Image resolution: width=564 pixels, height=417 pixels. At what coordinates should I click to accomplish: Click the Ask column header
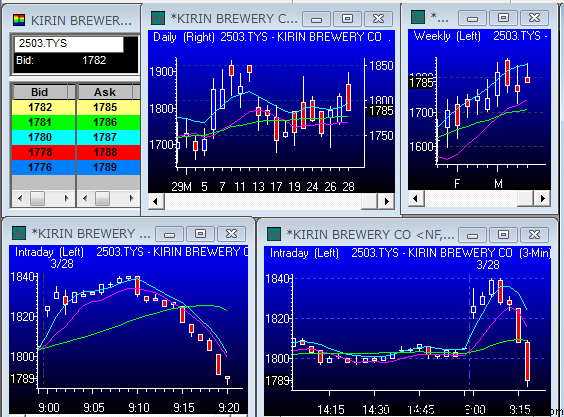(x=105, y=92)
